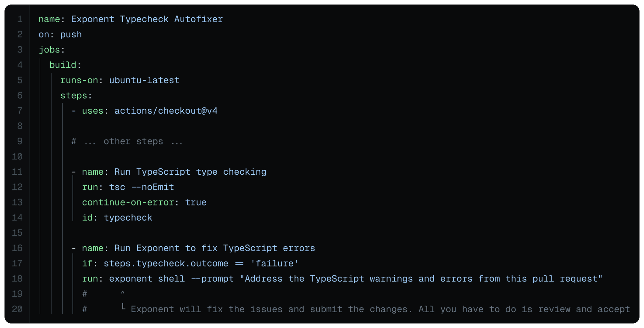
Task: Click 'exponent shell --prompt' command text
Action: pyautogui.click(x=171, y=279)
